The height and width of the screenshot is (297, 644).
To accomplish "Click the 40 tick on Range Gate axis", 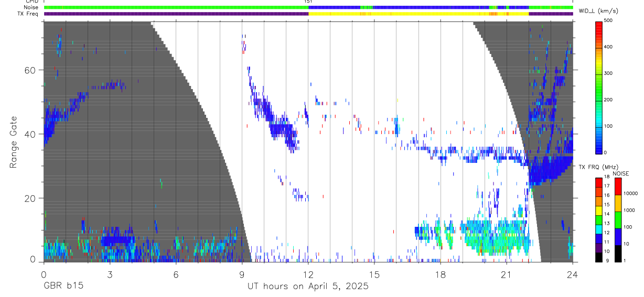I will click(x=30, y=134).
